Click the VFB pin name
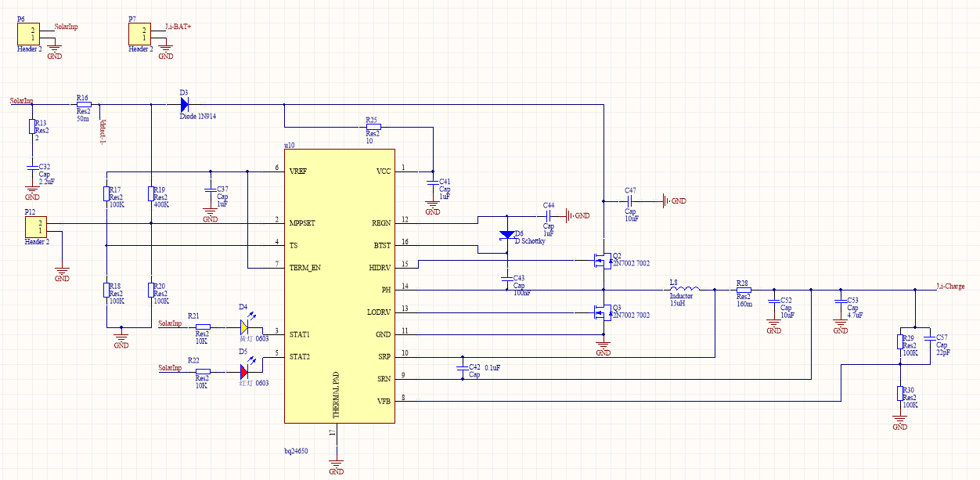 click(383, 402)
